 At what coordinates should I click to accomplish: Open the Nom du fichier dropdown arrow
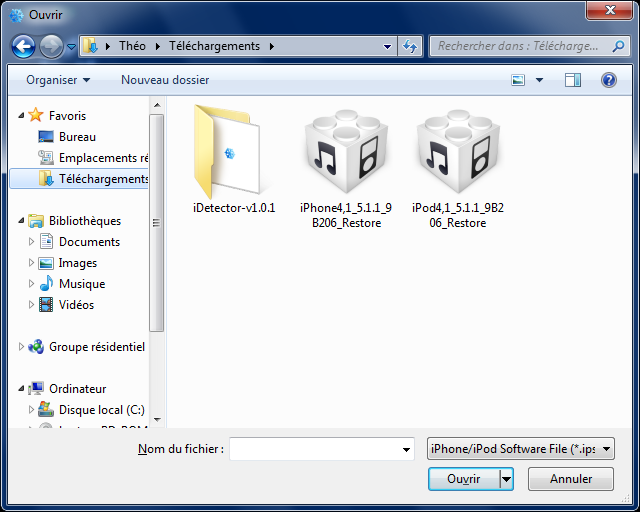pos(407,449)
